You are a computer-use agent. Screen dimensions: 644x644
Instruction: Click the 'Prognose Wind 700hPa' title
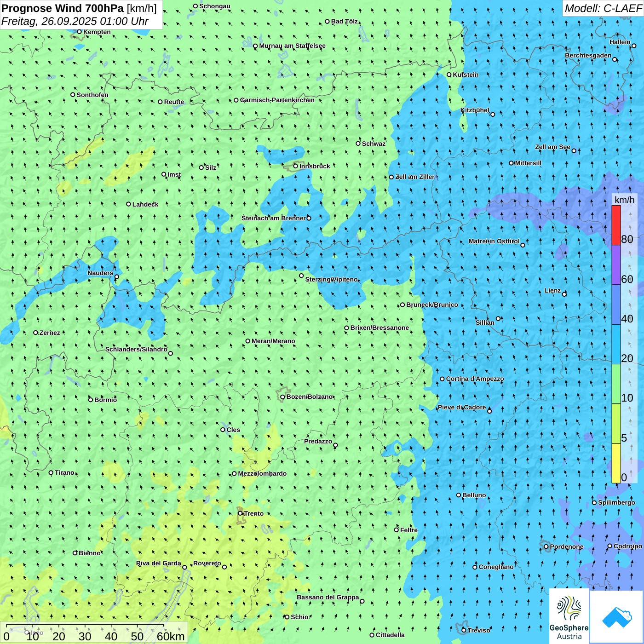(x=63, y=8)
